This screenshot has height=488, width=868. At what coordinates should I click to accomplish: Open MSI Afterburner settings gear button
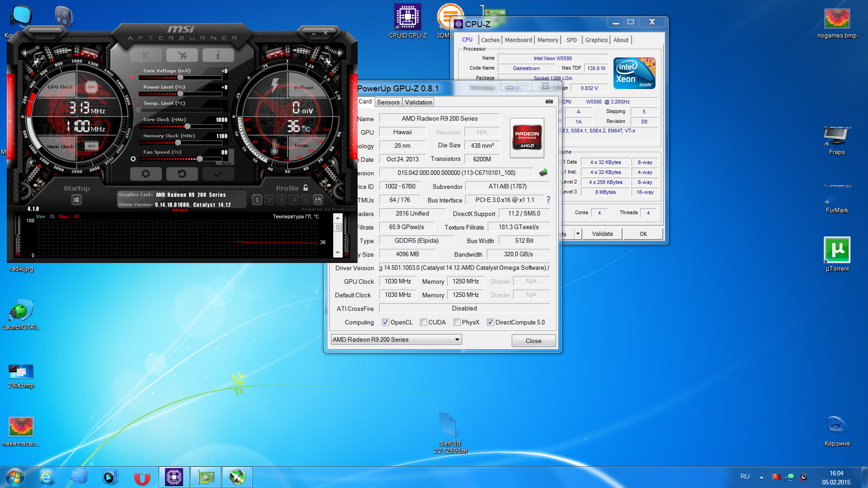(146, 174)
